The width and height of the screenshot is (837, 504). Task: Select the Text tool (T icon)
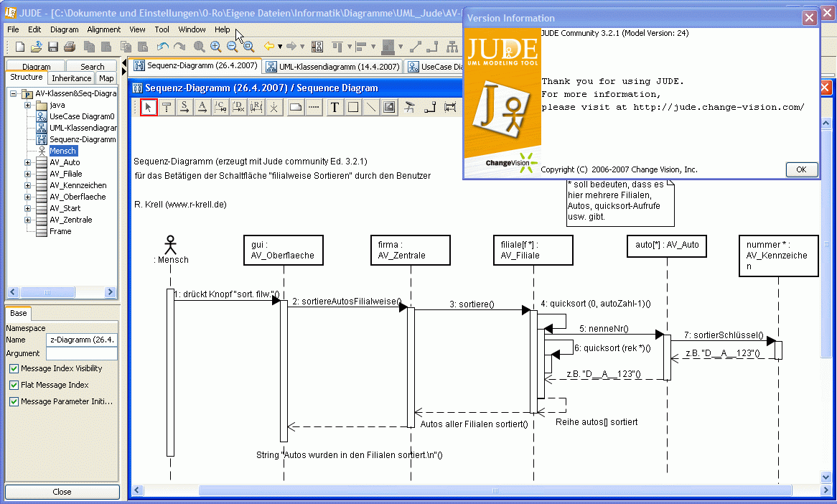pos(335,108)
